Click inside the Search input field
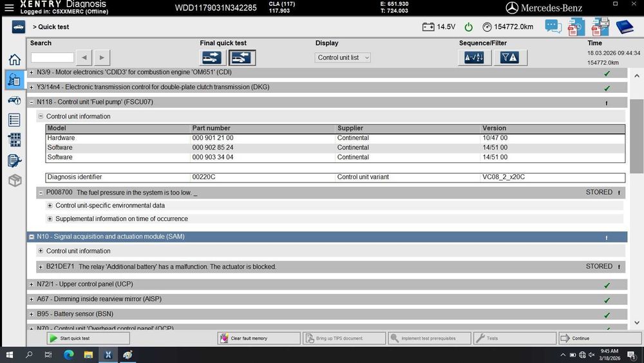 [x=52, y=57]
